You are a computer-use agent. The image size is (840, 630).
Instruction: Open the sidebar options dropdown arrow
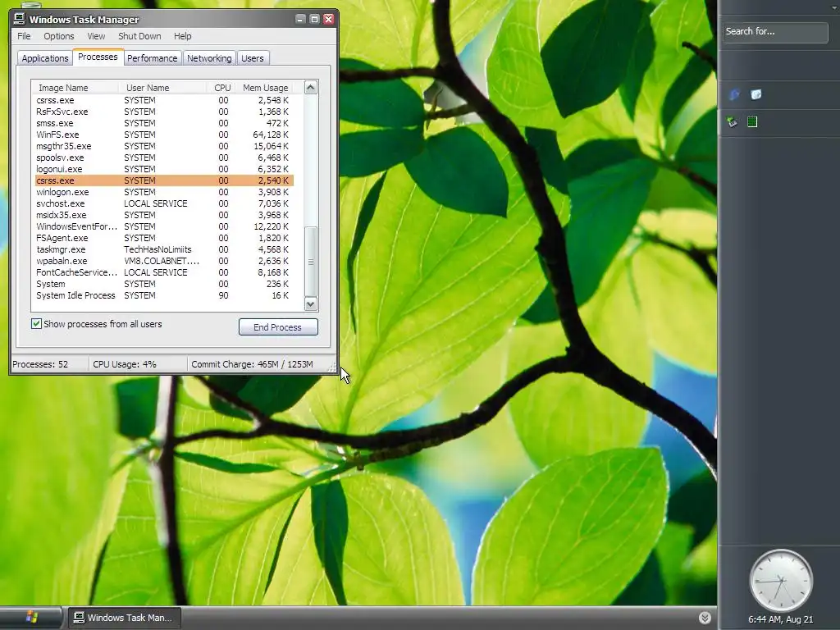834,7
